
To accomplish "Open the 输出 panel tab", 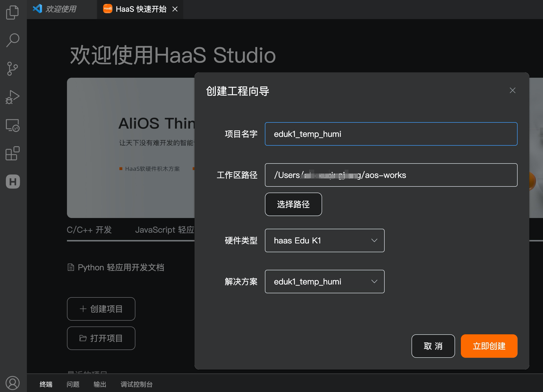I will 100,384.
